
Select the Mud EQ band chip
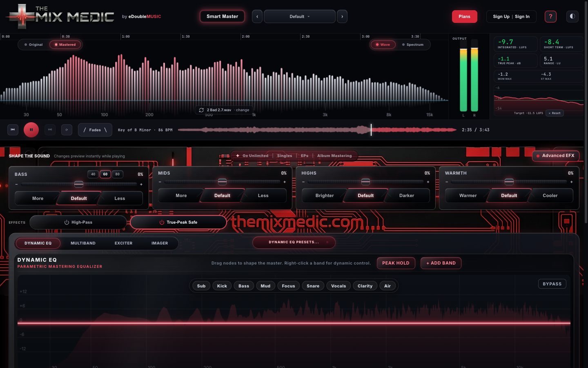pos(265,286)
